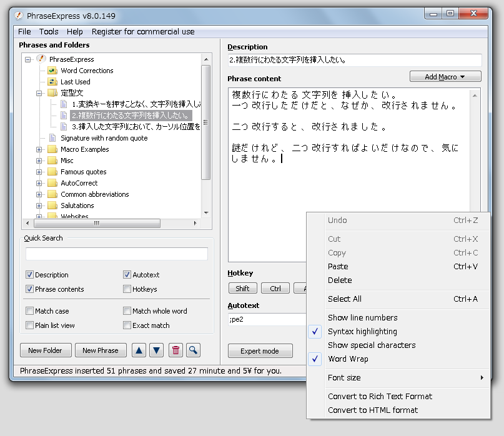Image resolution: width=504 pixels, height=436 pixels.
Task: Click the PhraseExpress root node icon
Action: pos(41,59)
